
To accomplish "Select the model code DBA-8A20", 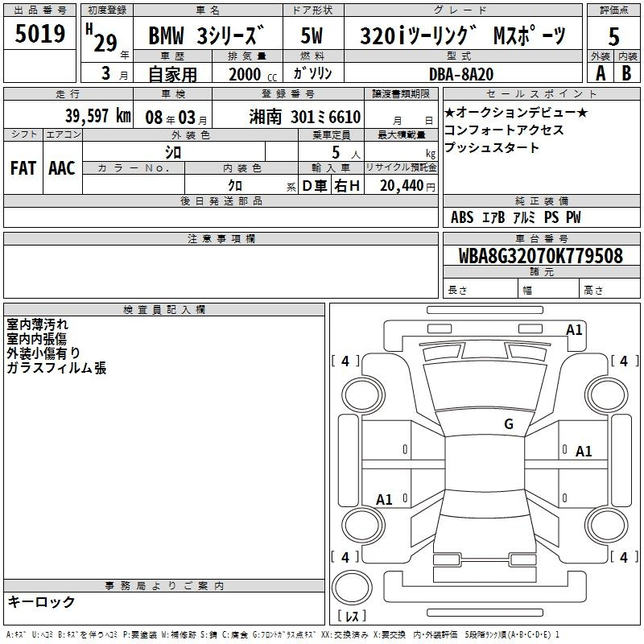I will (x=461, y=74).
